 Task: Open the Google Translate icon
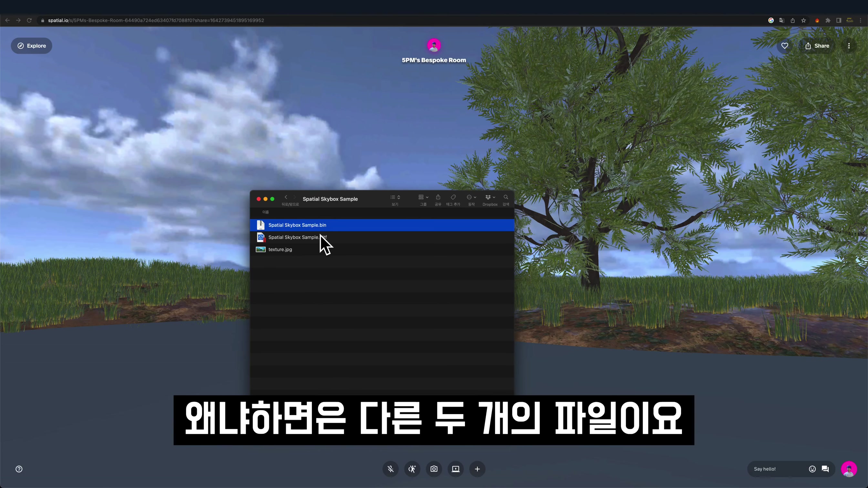click(782, 20)
